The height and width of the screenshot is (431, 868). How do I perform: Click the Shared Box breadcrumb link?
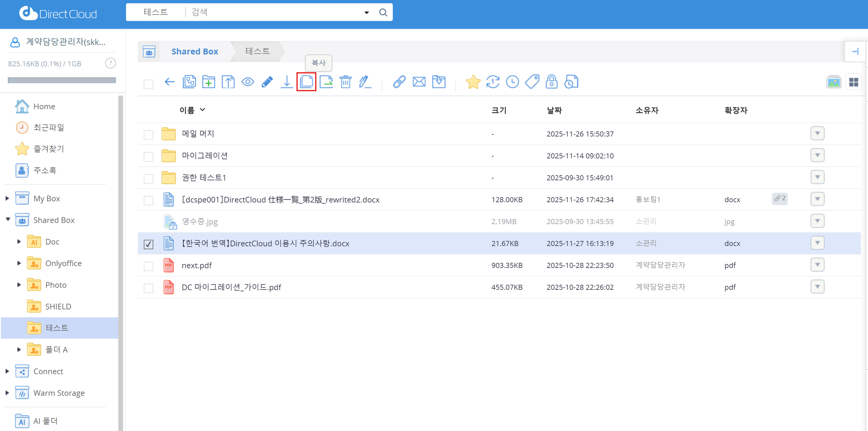click(x=194, y=52)
